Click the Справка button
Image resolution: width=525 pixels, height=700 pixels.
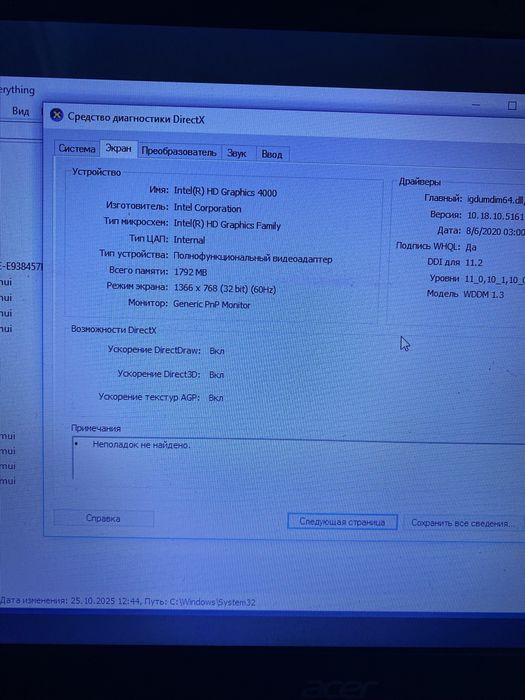(x=103, y=518)
